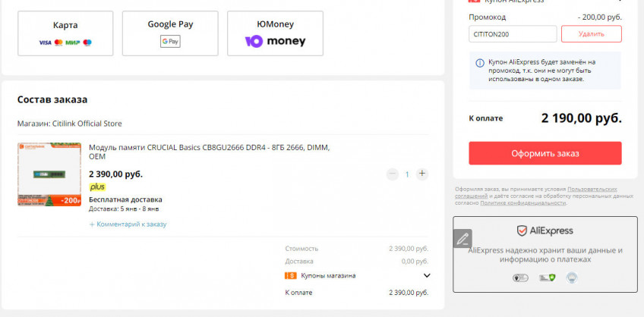
Task: Click the Бесплатная доставка label
Action: tap(125, 199)
